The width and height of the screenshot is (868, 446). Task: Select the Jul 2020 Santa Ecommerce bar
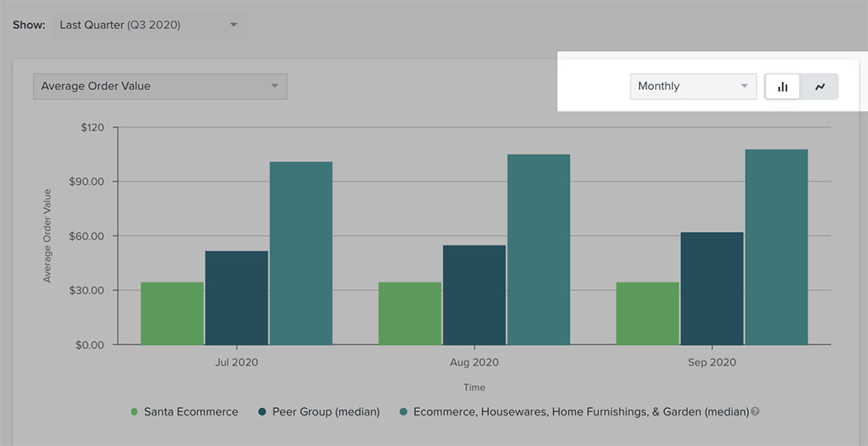(172, 313)
